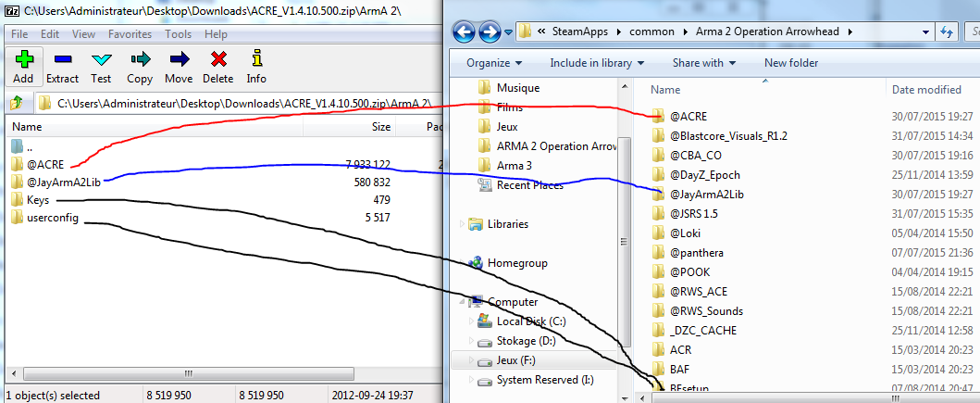This screenshot has height=403, width=980.
Task: Click Arma 2 Operation Arrowhead breadcrumb
Action: (767, 31)
